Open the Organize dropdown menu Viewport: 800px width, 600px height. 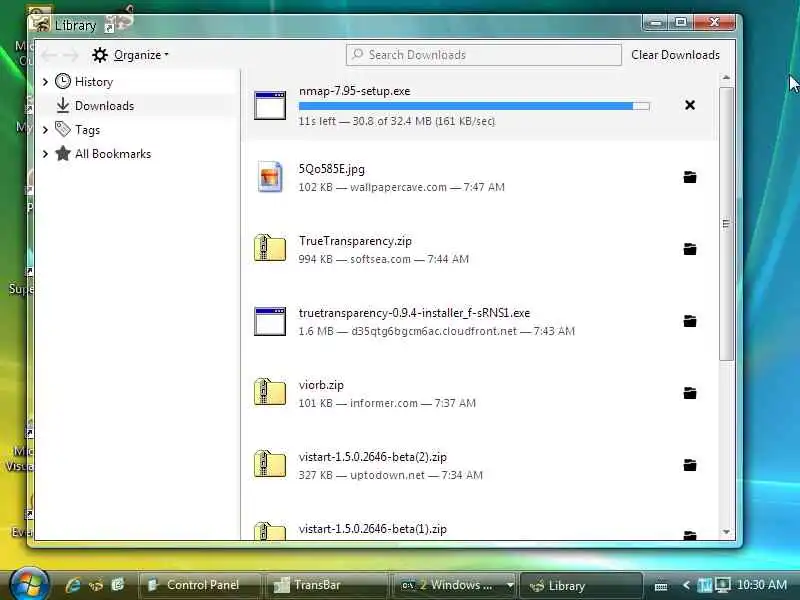click(131, 55)
